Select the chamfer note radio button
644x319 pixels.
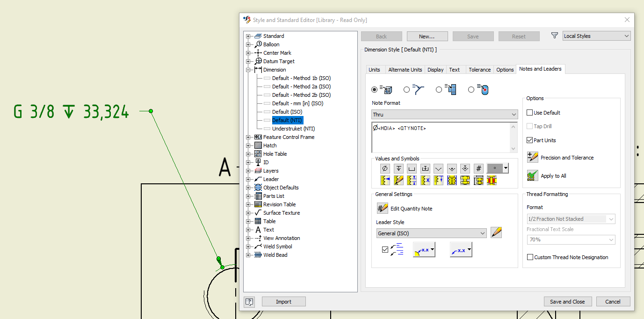(x=407, y=89)
